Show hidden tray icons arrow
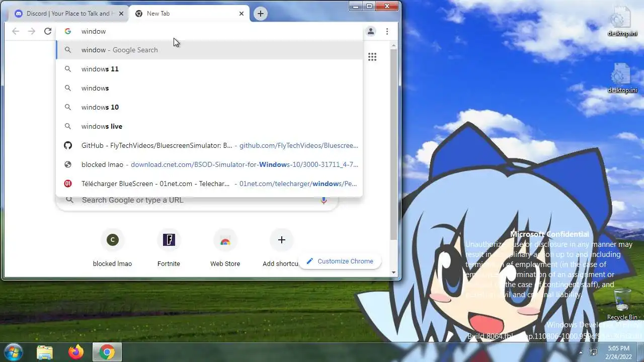The image size is (644, 362). click(581, 352)
